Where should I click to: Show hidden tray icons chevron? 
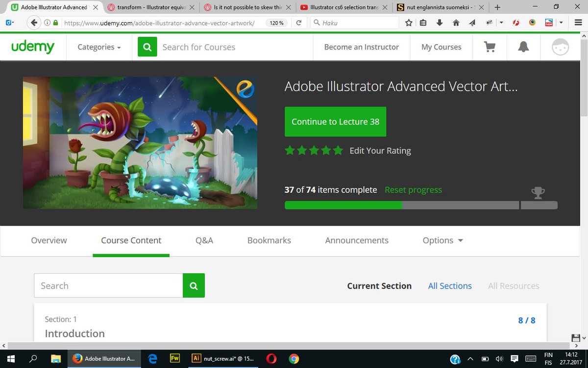(x=470, y=359)
